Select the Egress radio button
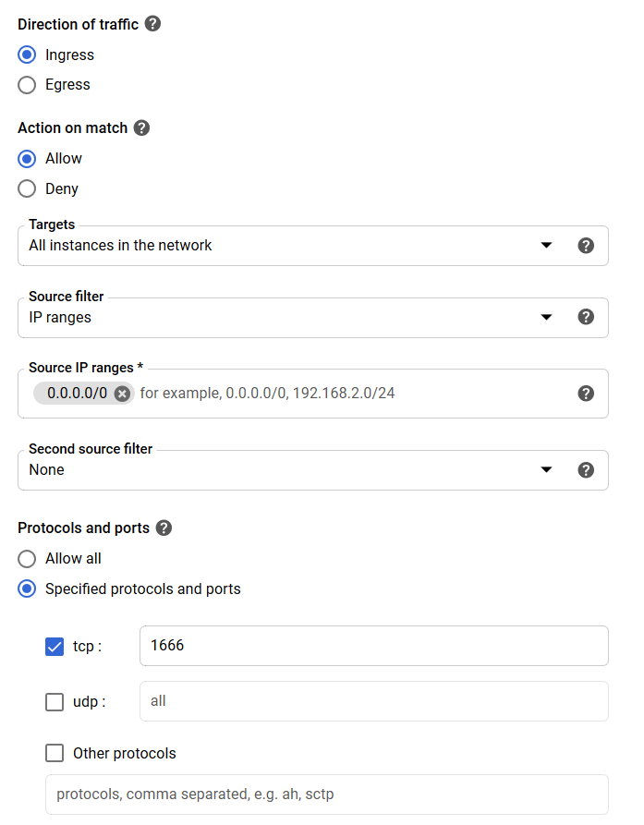The image size is (644, 825). point(27,85)
